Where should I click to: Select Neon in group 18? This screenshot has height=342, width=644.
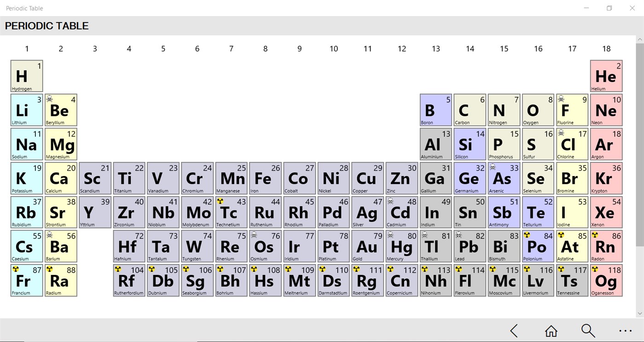coord(606,110)
